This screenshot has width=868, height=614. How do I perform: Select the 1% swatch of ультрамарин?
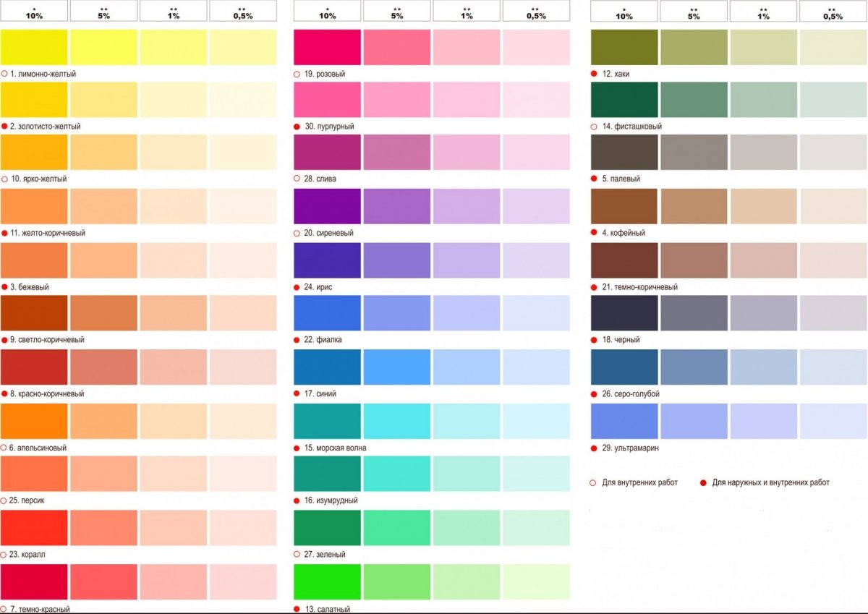click(x=763, y=421)
